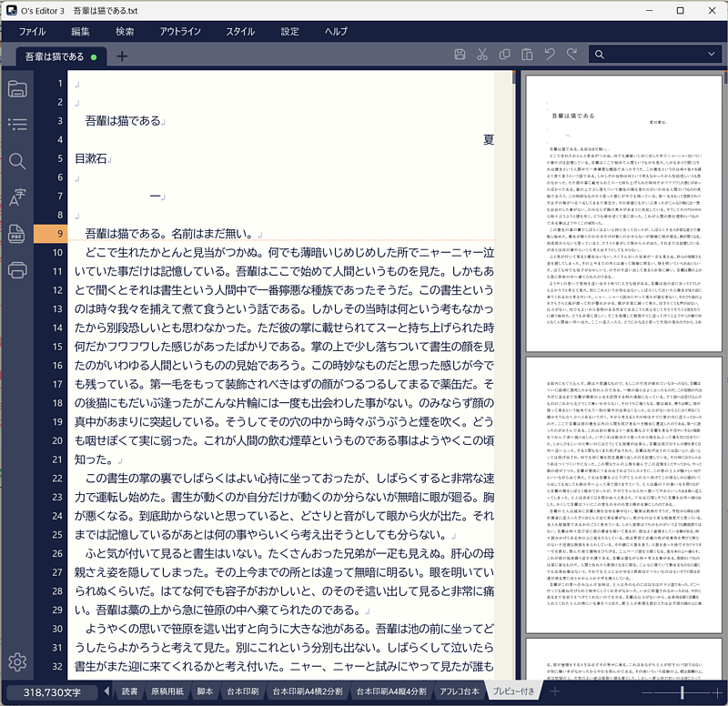Select the プレビュー付き style tab
The height and width of the screenshot is (706, 728).
pyautogui.click(x=513, y=691)
